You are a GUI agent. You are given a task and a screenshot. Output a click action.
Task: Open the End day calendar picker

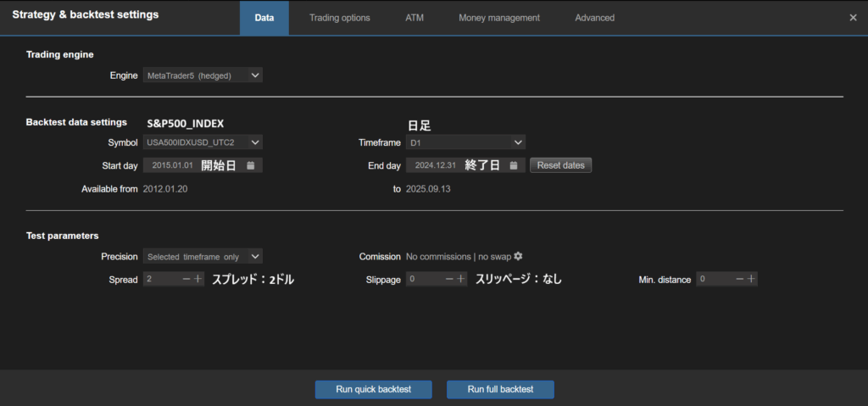[513, 165]
